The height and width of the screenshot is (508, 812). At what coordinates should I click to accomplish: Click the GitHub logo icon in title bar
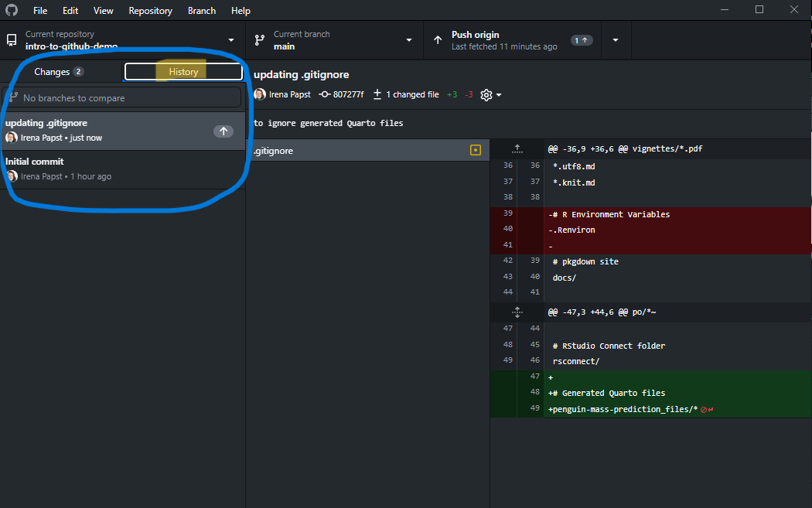click(12, 11)
